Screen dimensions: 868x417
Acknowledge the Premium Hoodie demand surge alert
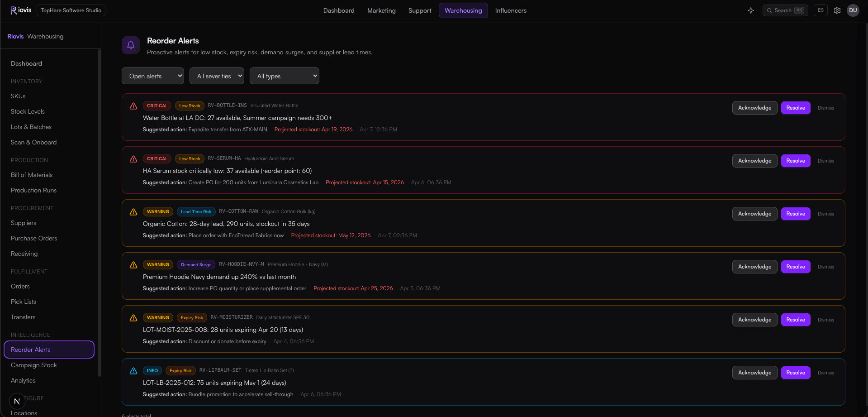(x=755, y=267)
